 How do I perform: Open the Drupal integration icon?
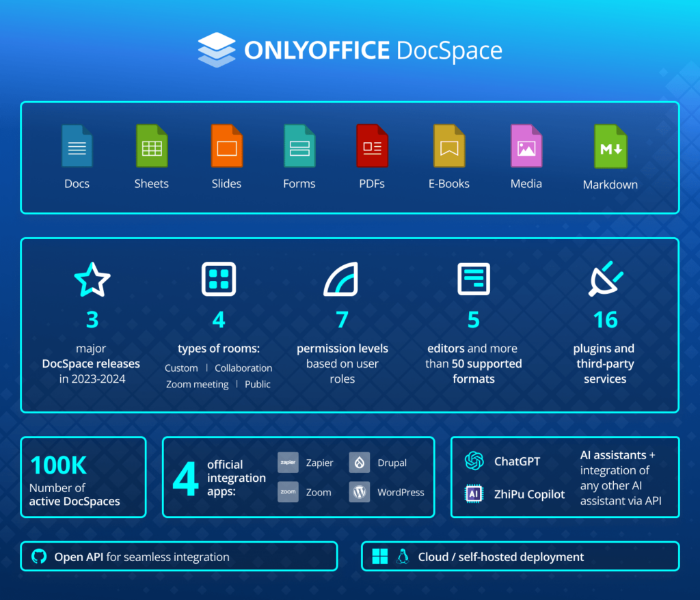click(359, 463)
